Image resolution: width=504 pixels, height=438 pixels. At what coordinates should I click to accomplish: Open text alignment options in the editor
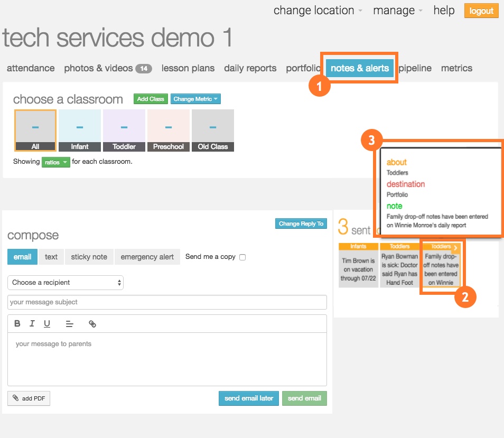point(70,323)
